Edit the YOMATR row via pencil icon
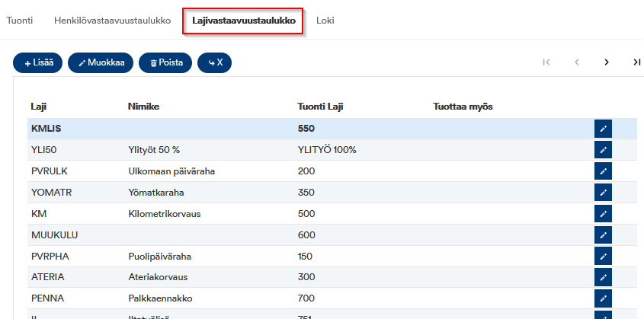 (x=603, y=193)
